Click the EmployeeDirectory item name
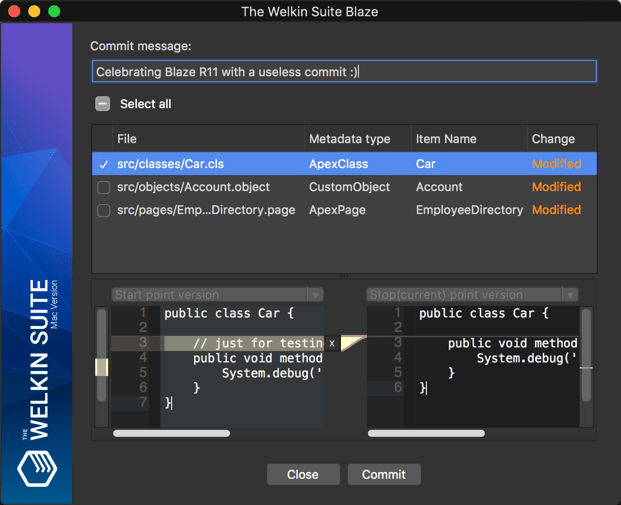621x505 pixels. pyautogui.click(x=469, y=210)
